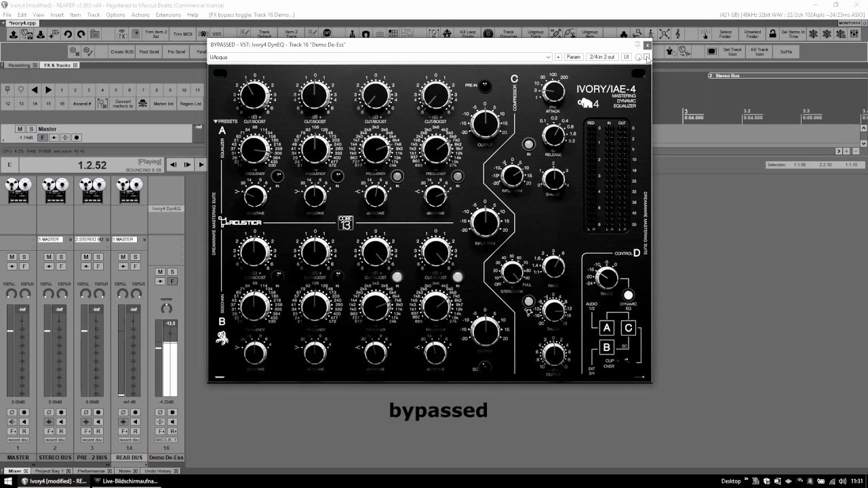The height and width of the screenshot is (488, 868).
Task: Click the Ivory4 DynEQ FX slot in mixer
Action: click(166, 209)
